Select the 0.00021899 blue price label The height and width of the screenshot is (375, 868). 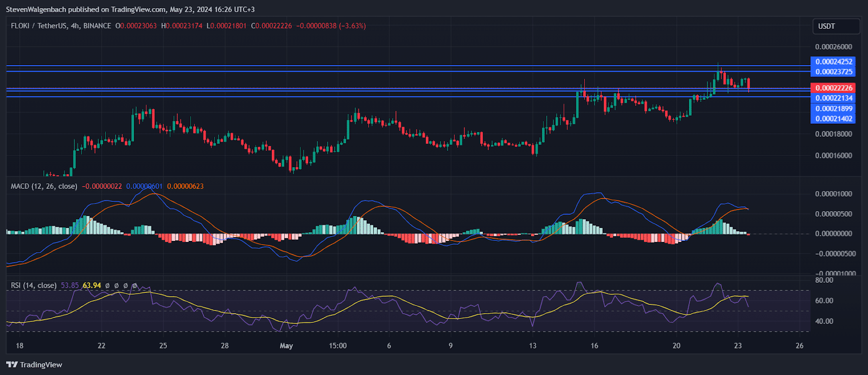click(x=833, y=109)
